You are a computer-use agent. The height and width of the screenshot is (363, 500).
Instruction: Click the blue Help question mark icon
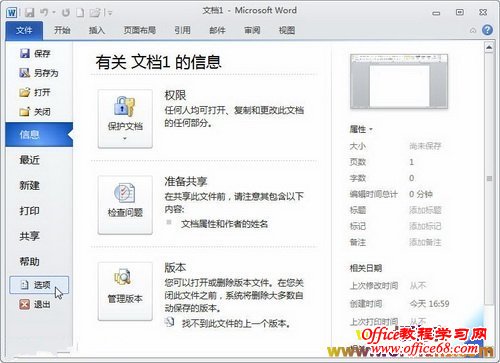(x=487, y=30)
